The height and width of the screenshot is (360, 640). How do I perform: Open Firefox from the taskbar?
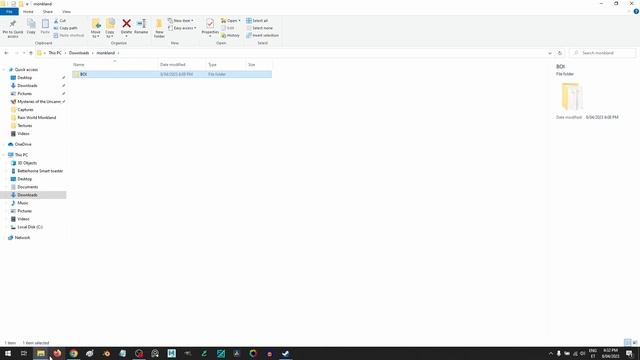coord(57,353)
